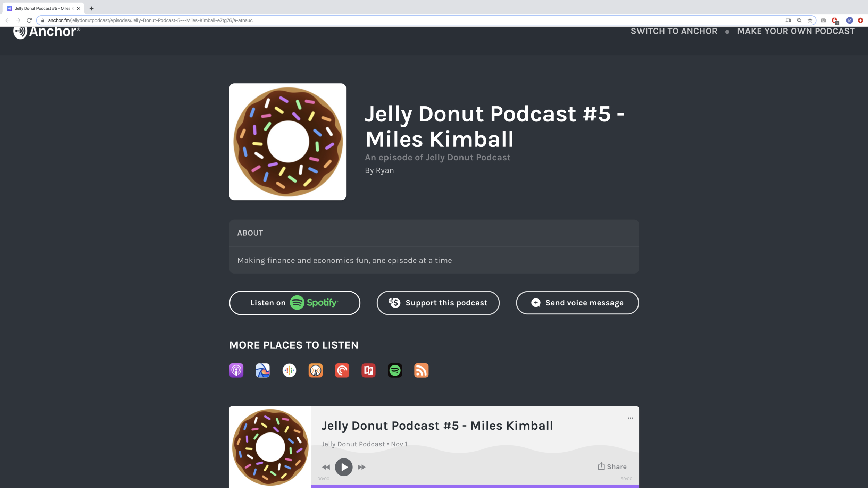The width and height of the screenshot is (868, 488).
Task: Open the small Spotify icon link
Action: point(395,370)
